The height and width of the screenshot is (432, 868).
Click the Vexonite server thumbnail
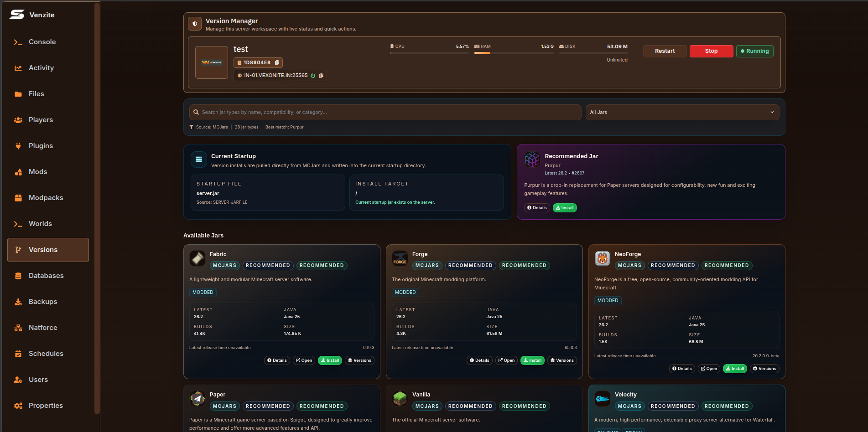(x=212, y=62)
